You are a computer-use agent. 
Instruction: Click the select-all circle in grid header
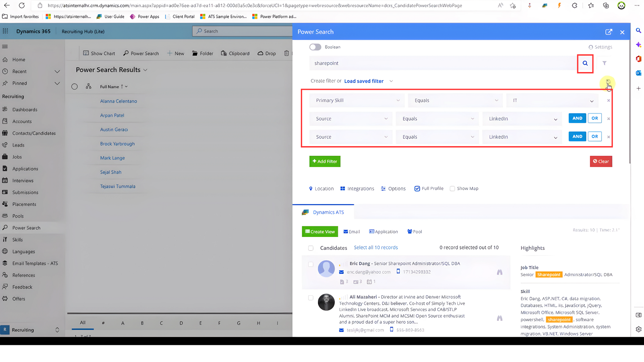(x=74, y=86)
